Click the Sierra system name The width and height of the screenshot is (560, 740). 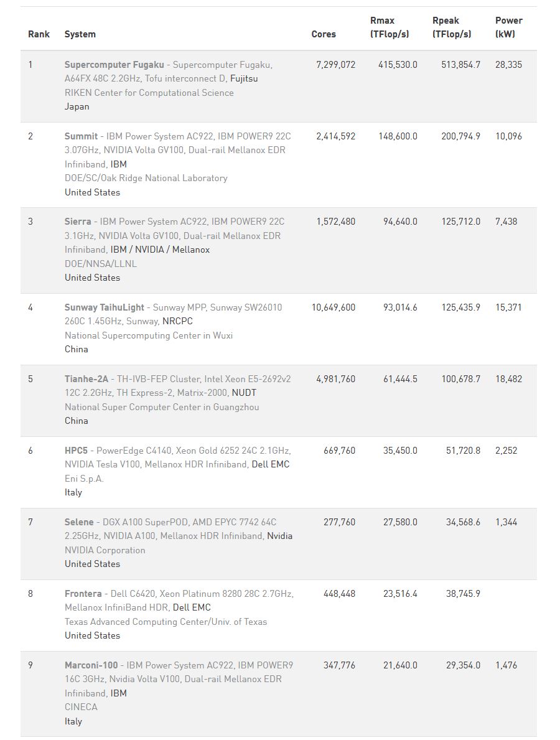[78, 222]
